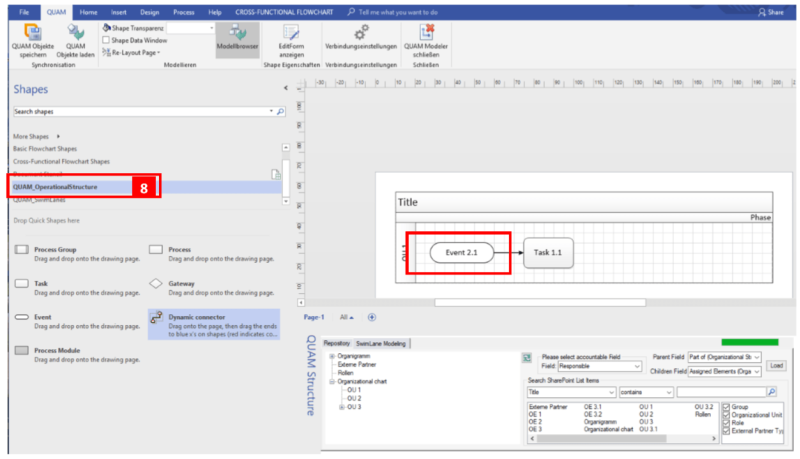Open Cross-Functional Flowchart Shapes stencil
800x459 pixels.
point(61,161)
